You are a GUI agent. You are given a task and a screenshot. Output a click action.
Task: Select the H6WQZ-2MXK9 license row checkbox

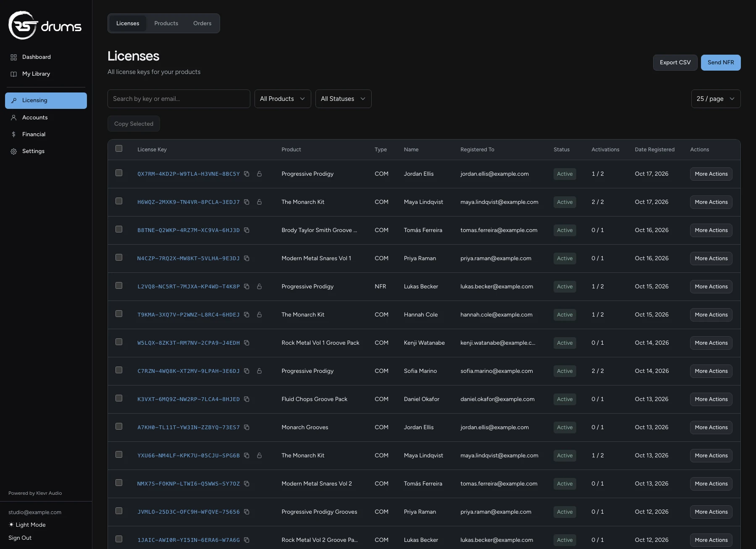pos(119,201)
